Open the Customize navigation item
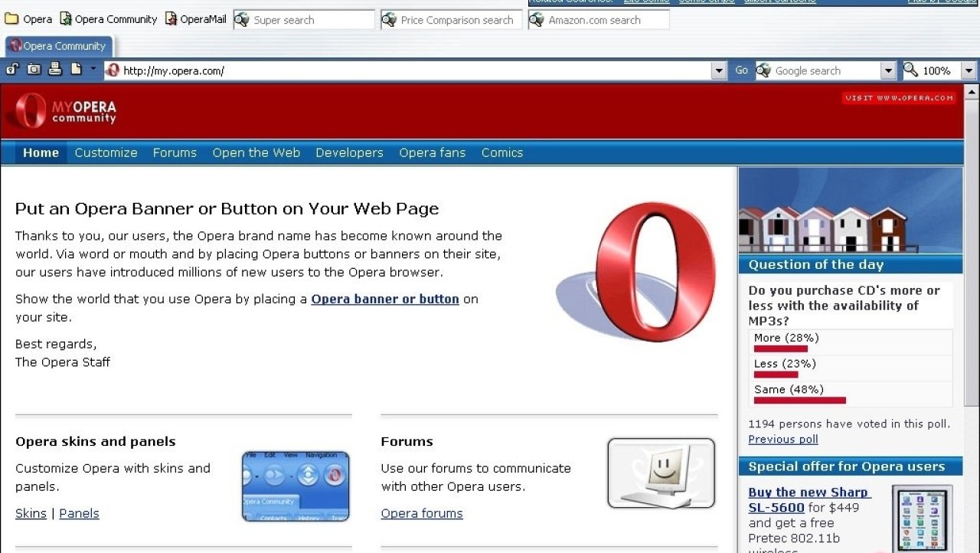This screenshot has width=980, height=553. click(106, 152)
